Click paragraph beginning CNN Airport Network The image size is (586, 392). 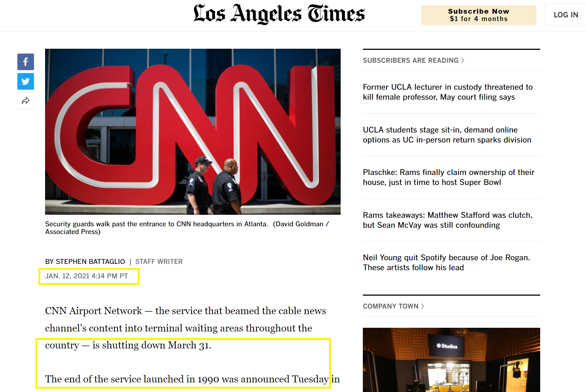pos(185,328)
